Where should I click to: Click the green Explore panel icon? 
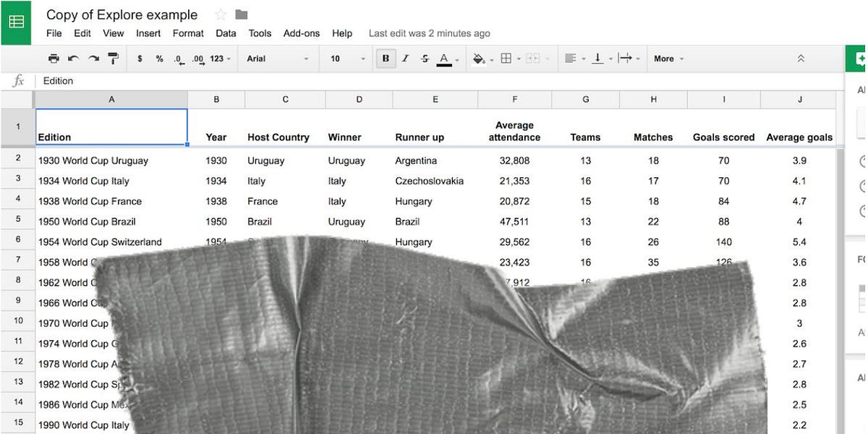point(858,59)
